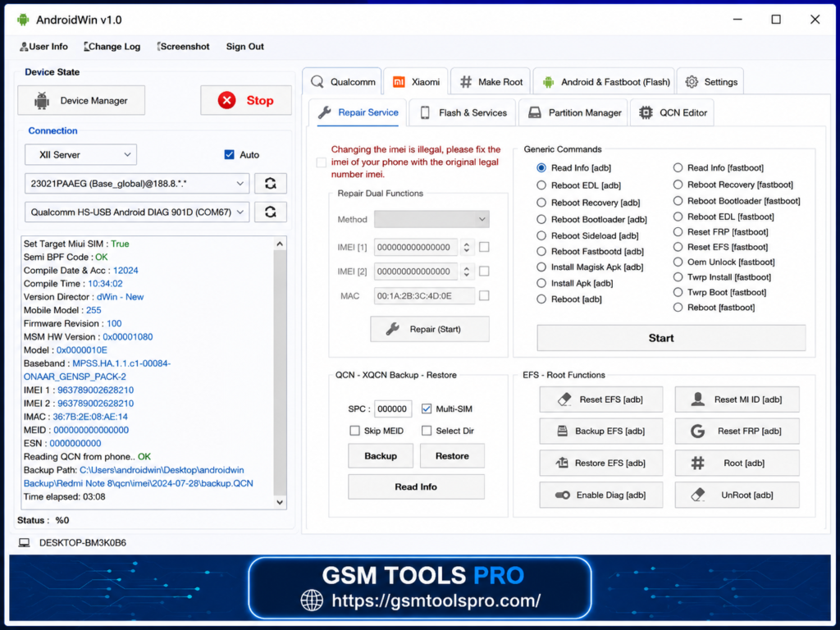Refresh the device list beside 23021PAAEG
The height and width of the screenshot is (630, 840).
tap(271, 183)
